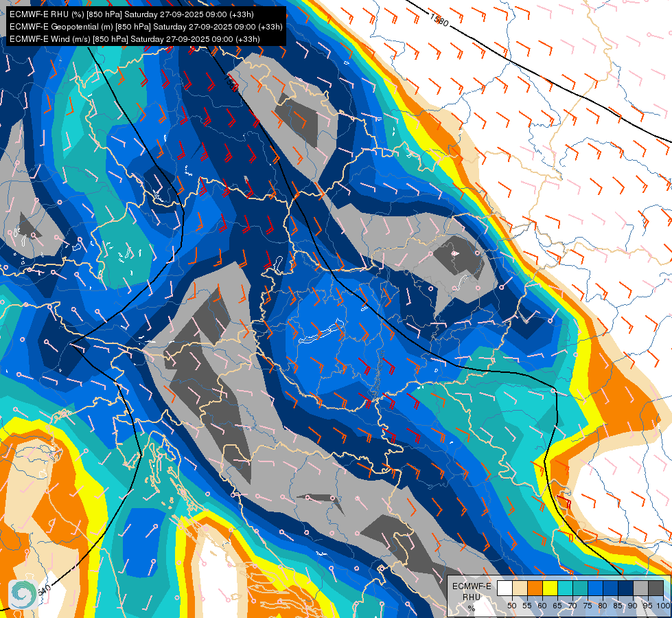Click the 1580 geopotential contour label

point(439,20)
